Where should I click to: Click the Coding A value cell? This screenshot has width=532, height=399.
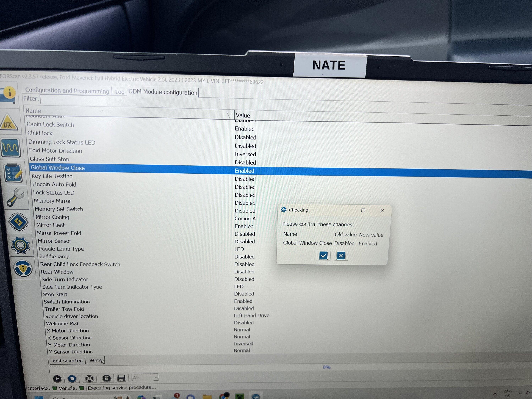(245, 219)
